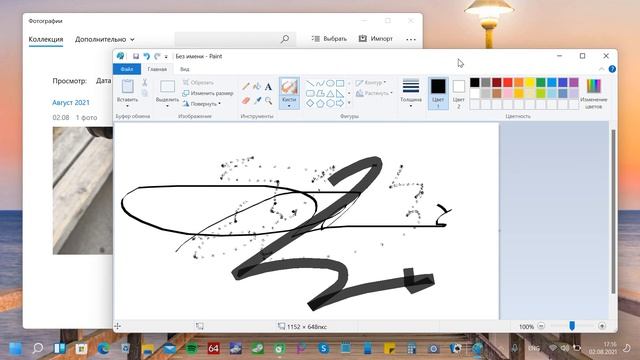Choose the Triangle shape
The height and width of the screenshot is (360, 640).
coord(330,93)
